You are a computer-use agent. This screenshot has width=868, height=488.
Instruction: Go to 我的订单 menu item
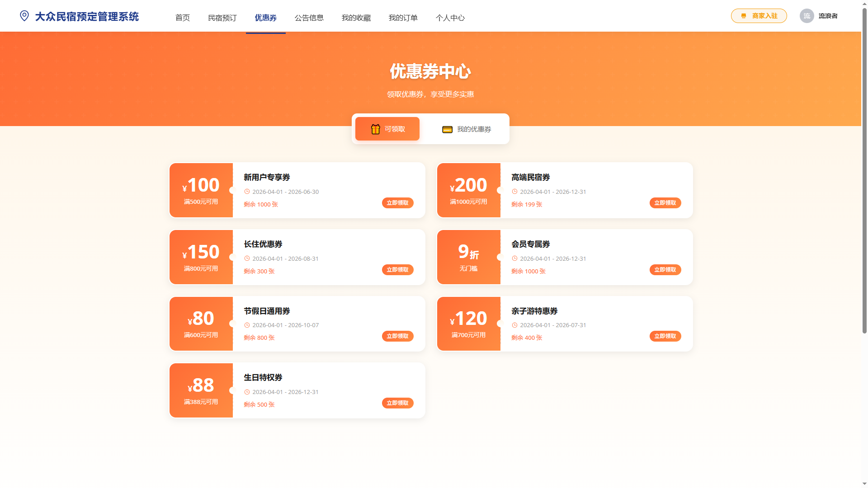click(x=403, y=18)
